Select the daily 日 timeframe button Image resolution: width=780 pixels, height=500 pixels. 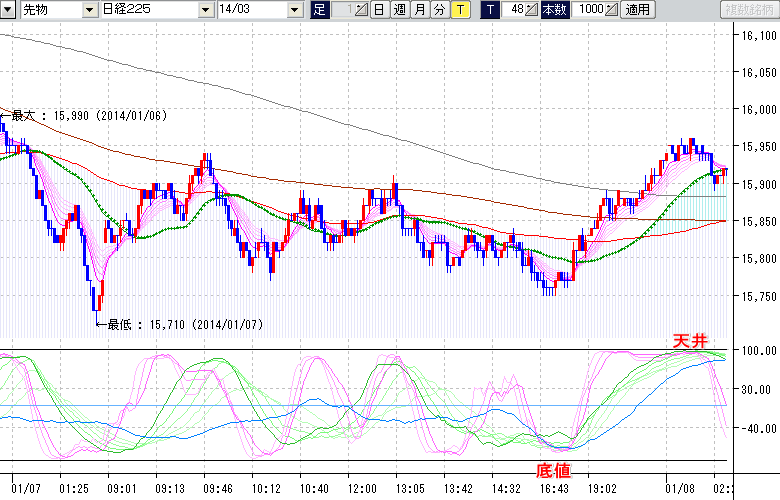(379, 10)
